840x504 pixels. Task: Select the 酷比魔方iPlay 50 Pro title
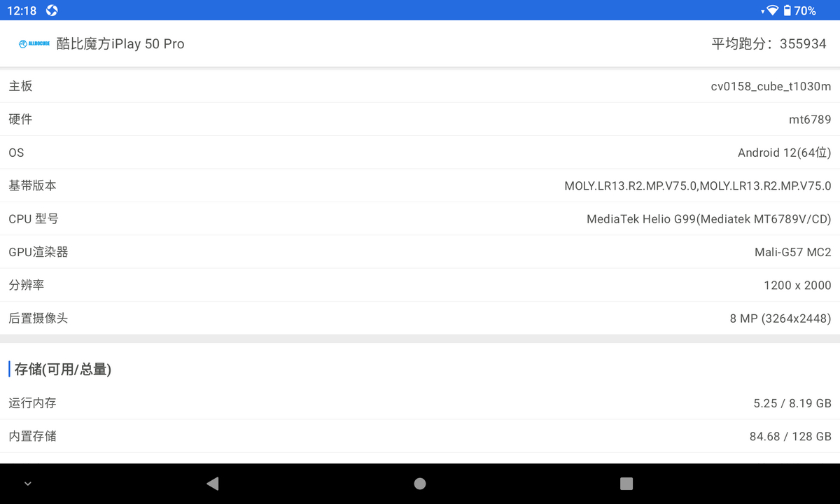pos(120,43)
